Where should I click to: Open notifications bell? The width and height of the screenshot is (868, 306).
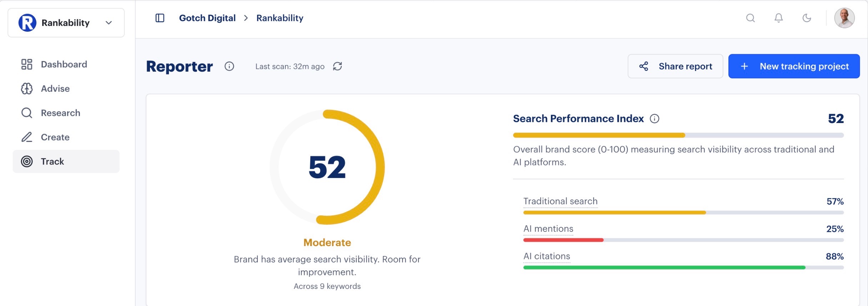click(779, 18)
